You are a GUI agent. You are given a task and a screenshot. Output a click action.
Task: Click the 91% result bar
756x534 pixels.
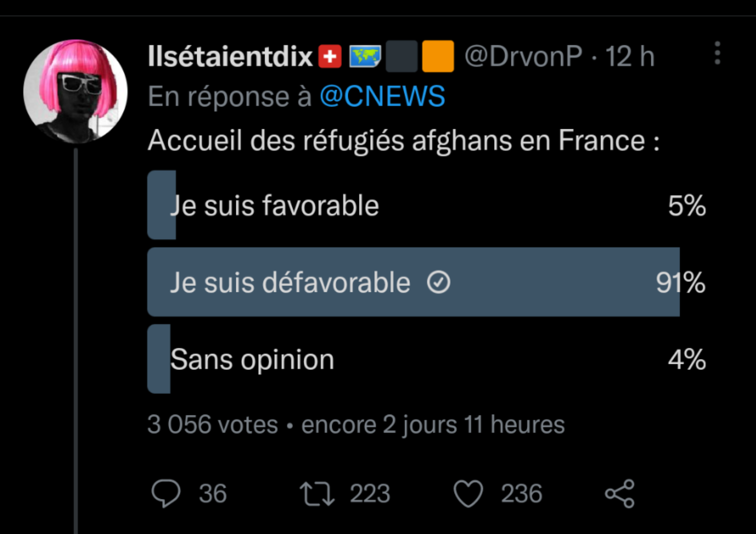(413, 282)
